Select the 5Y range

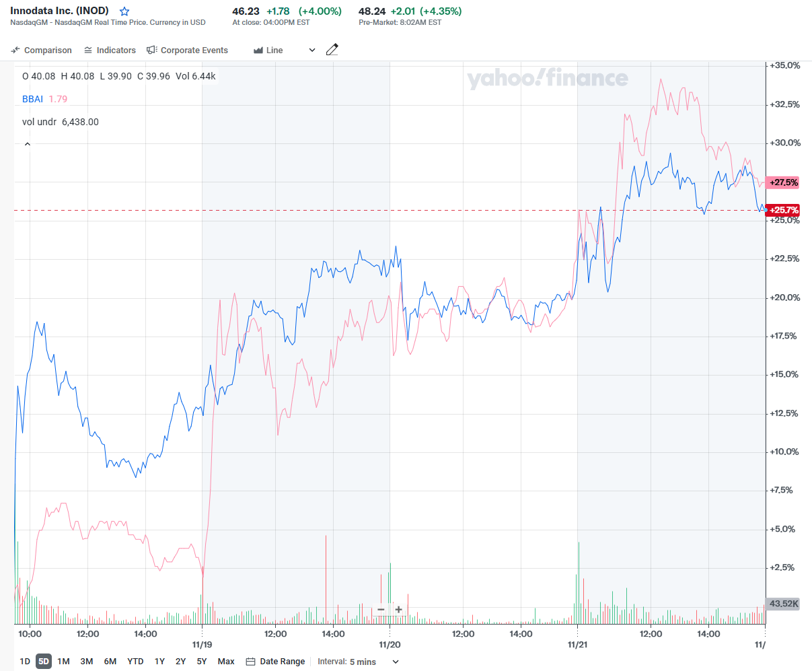click(202, 662)
